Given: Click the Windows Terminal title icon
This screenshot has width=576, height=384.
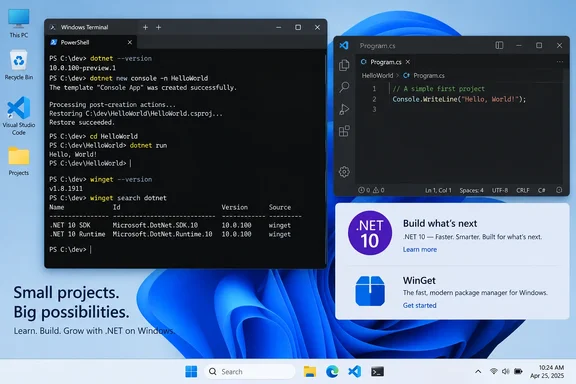Looking at the screenshot, I should point(53,27).
